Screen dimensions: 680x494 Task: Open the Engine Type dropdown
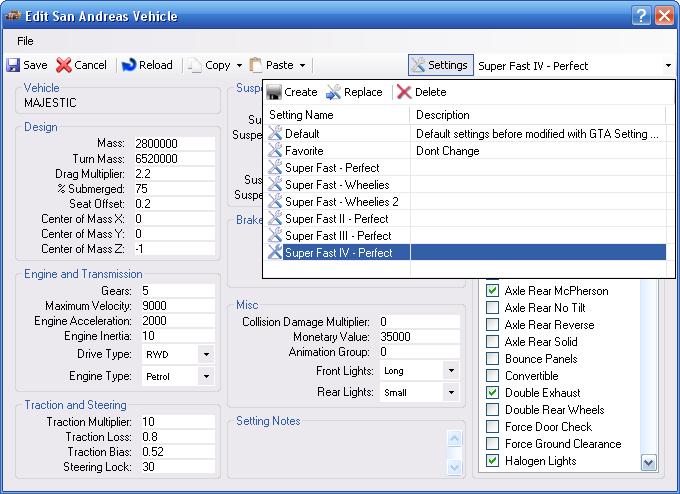206,376
